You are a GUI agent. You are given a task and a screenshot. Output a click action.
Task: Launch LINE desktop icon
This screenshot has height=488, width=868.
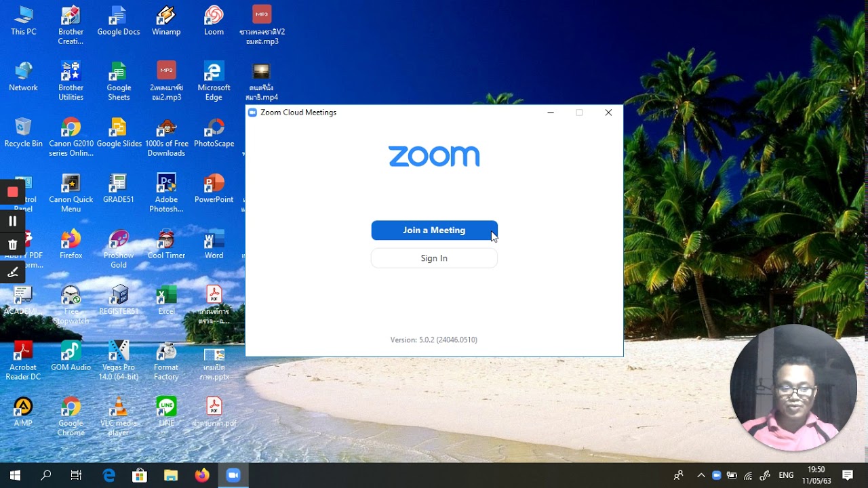tap(166, 412)
